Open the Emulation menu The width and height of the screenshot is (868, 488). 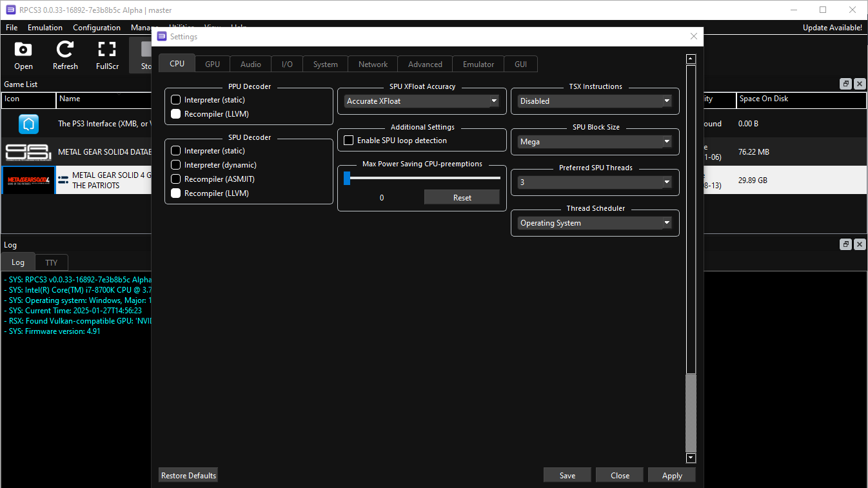[45, 28]
